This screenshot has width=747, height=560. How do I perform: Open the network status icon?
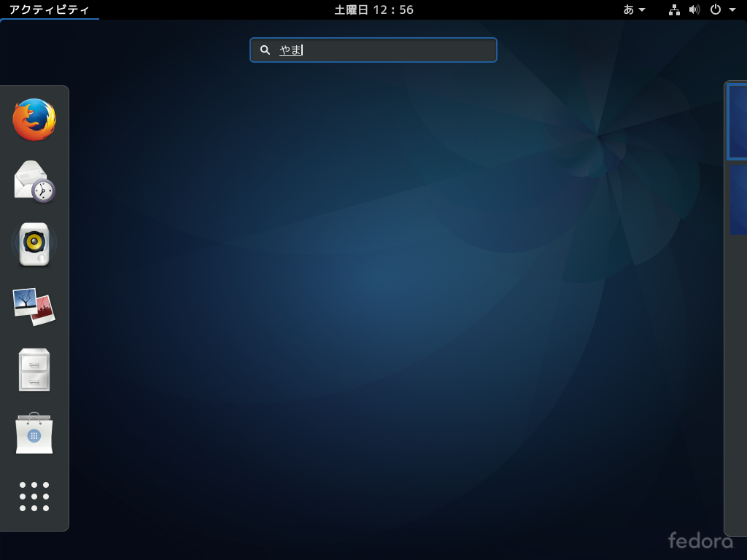click(674, 9)
